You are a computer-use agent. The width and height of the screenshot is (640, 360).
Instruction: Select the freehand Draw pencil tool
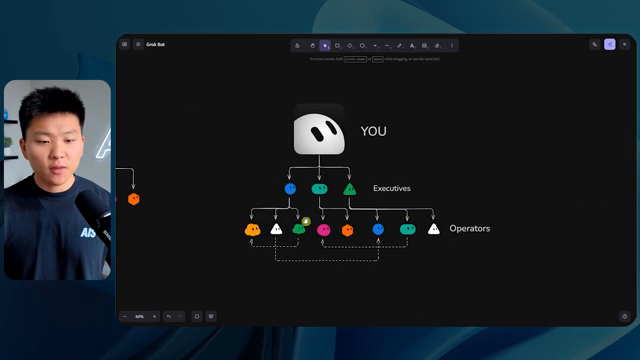[x=400, y=46]
